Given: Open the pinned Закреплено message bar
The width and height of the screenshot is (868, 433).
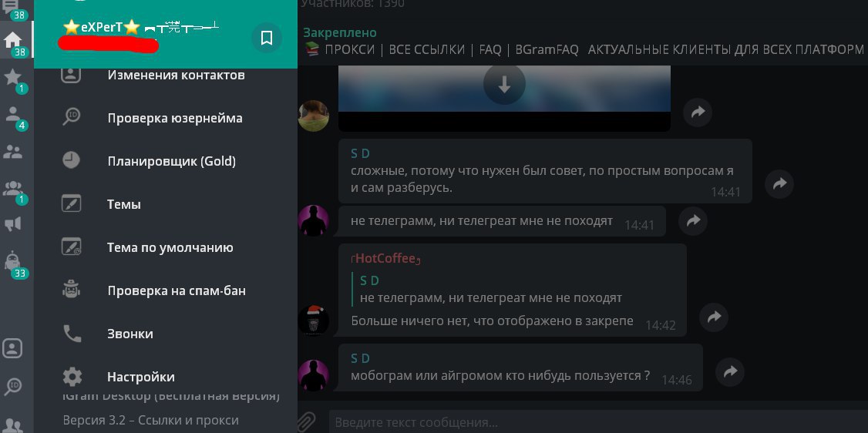Looking at the screenshot, I should (x=583, y=42).
